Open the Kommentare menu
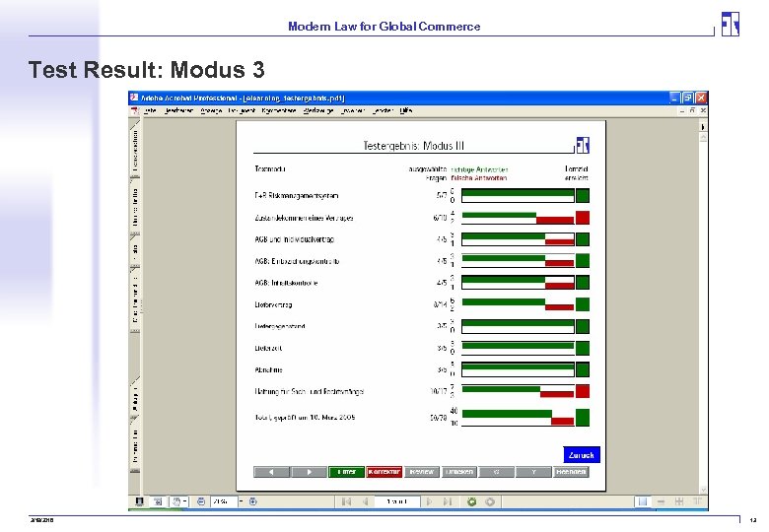 pos(279,110)
